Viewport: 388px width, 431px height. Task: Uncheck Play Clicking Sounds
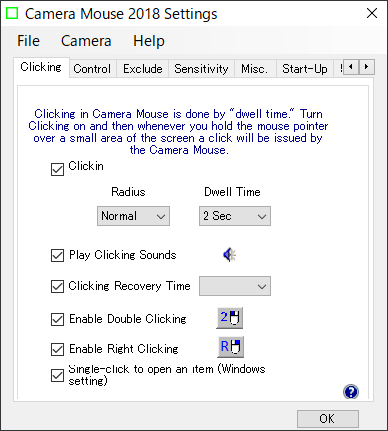point(57,256)
